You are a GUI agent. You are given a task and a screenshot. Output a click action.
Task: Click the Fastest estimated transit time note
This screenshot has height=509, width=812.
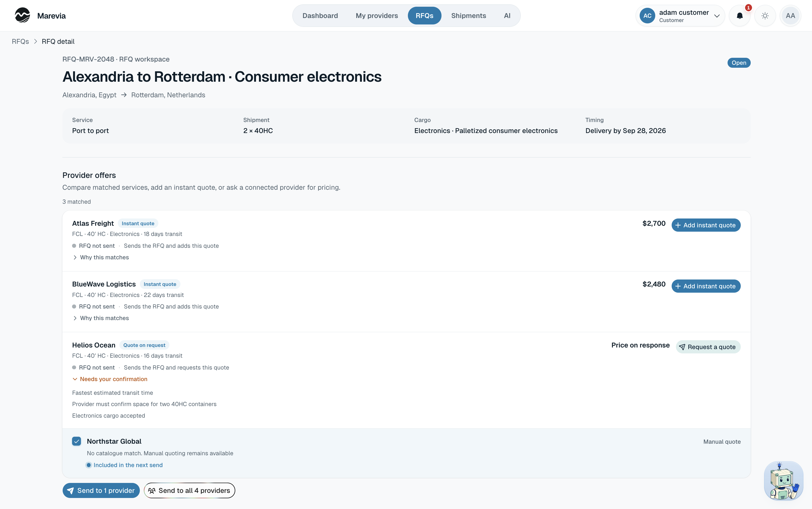point(112,393)
